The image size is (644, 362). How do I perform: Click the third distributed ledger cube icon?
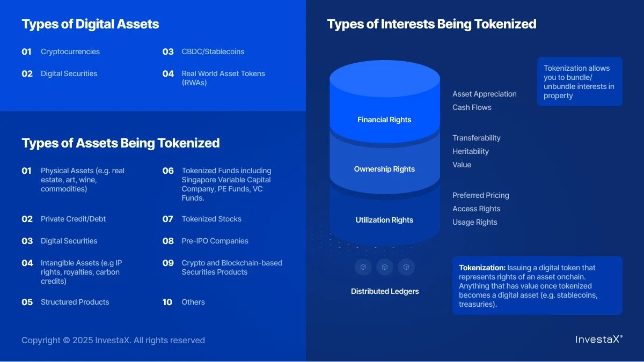click(x=406, y=267)
